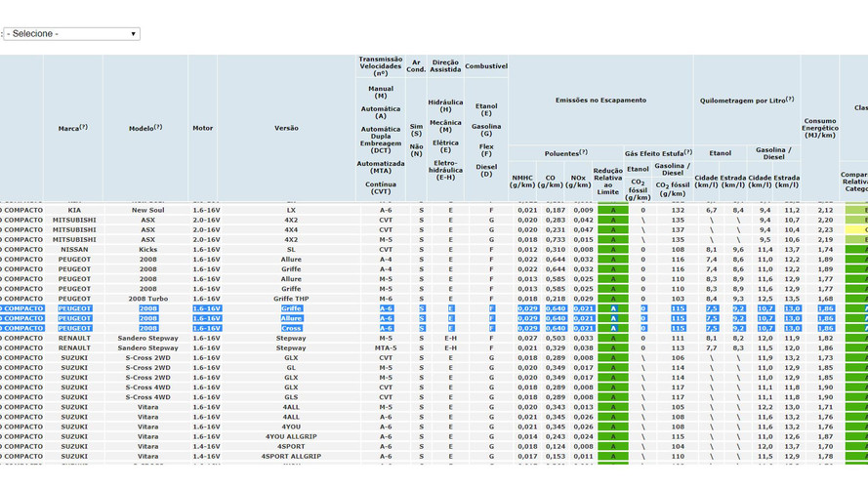Click the green 'A' rating in Nissan Kicks row

pos(613,250)
